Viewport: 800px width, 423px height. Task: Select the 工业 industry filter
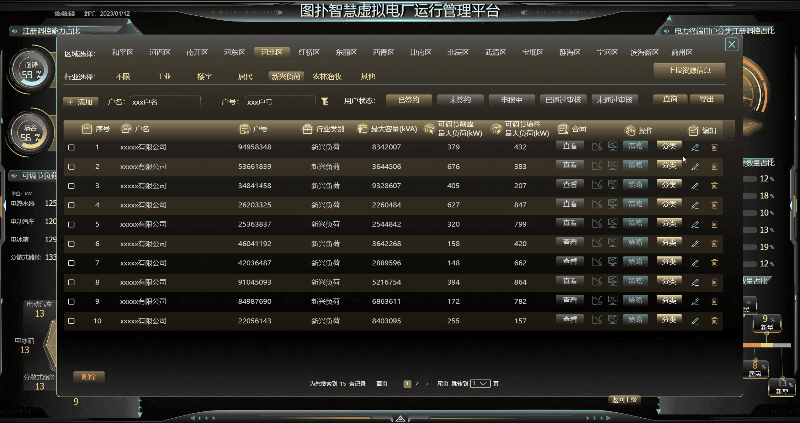point(164,77)
